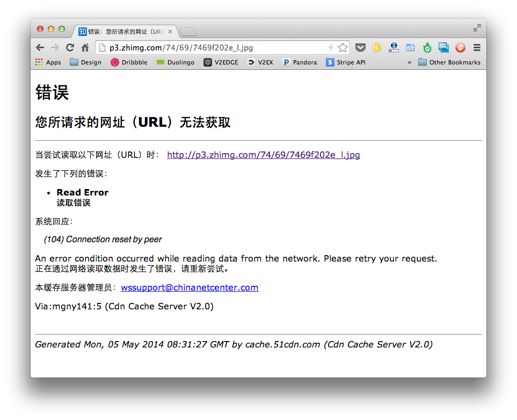Expand the Design bookmarks folder
This screenshot has height=420, width=517.
(85, 62)
